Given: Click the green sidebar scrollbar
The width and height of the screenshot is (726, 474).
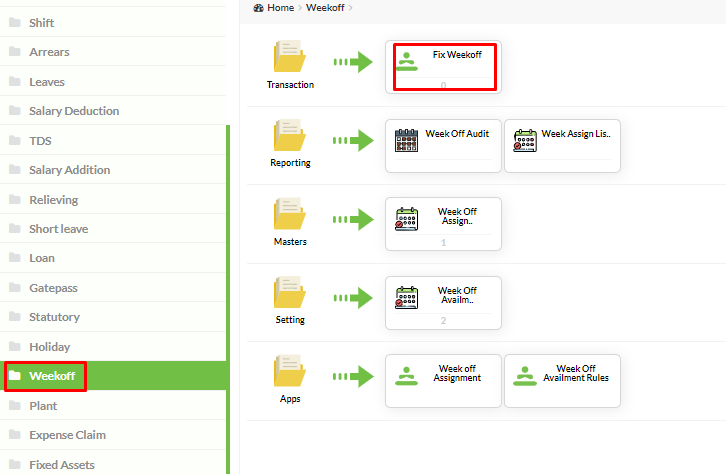Looking at the screenshot, I should click(x=228, y=299).
